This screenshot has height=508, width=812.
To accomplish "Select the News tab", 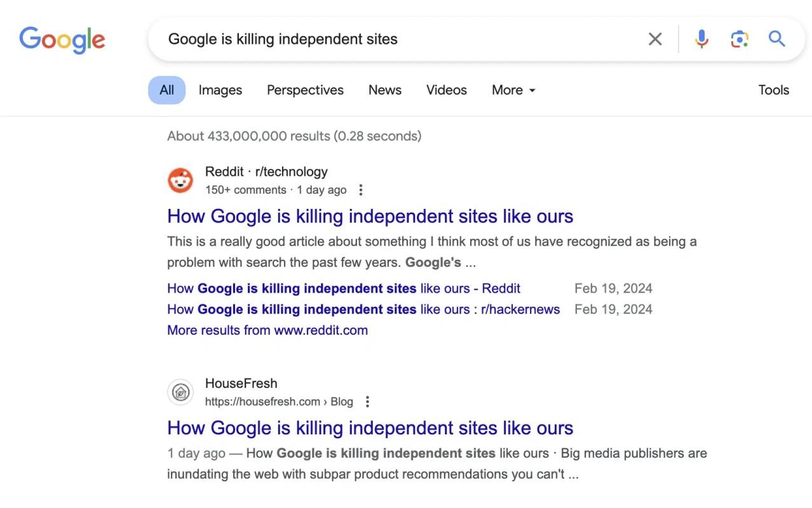I will pyautogui.click(x=384, y=90).
